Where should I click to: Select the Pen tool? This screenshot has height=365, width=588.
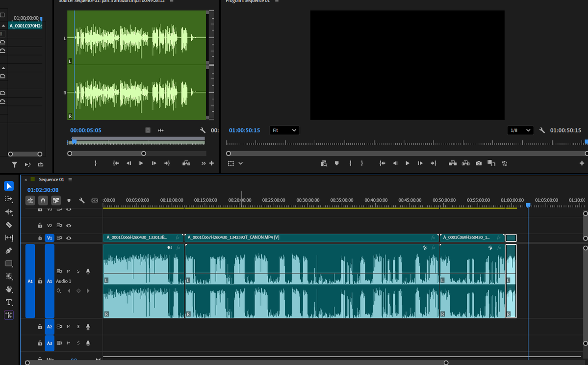(x=9, y=250)
